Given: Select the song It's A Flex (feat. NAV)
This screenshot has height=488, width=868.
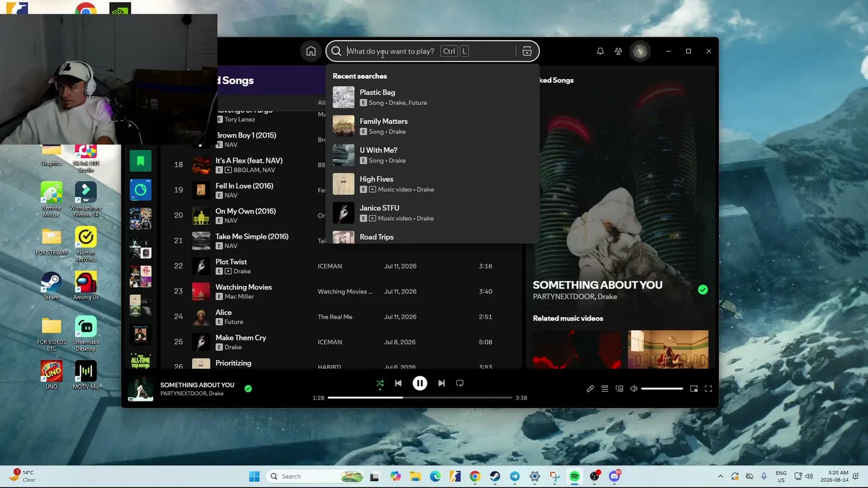Looking at the screenshot, I should pos(249,161).
